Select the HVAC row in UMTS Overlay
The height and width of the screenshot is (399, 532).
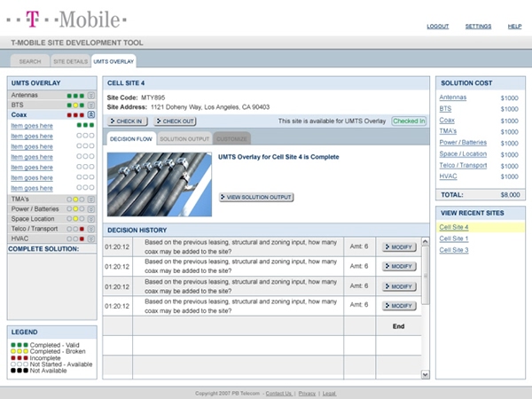(x=52, y=239)
